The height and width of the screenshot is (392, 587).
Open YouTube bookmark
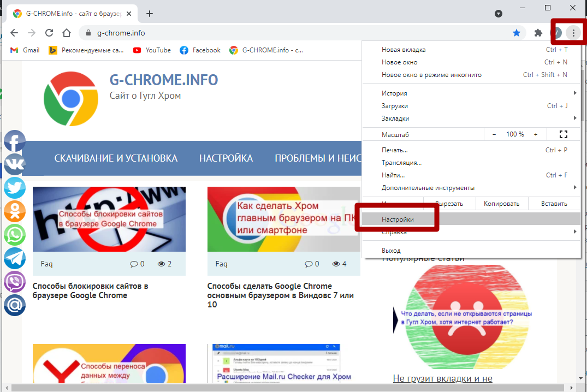152,50
